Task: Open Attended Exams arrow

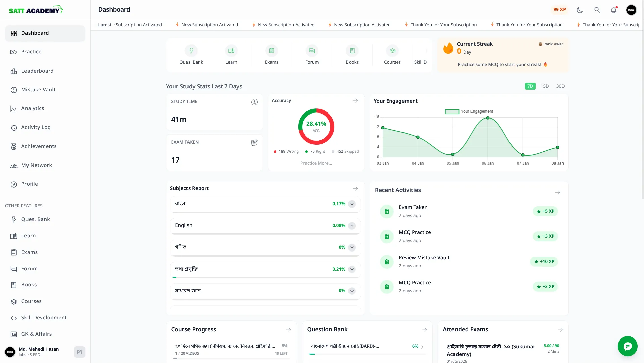Action: coord(560,330)
